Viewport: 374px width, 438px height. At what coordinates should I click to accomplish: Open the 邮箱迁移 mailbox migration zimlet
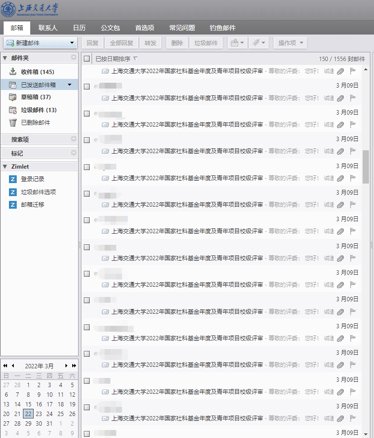tap(32, 205)
